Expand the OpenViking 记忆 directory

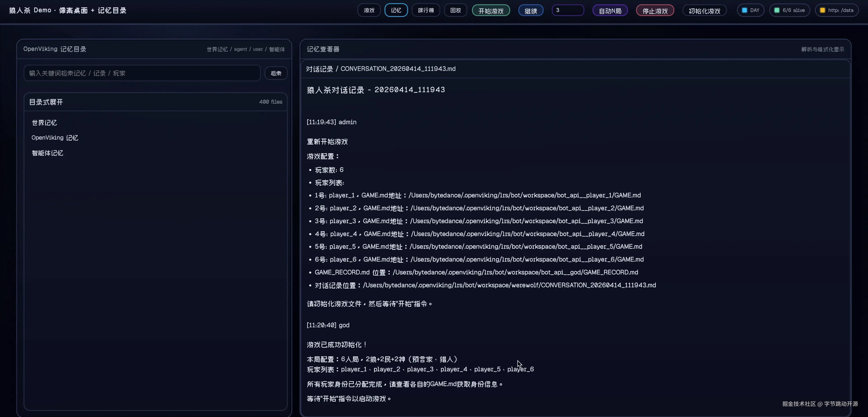pyautogui.click(x=54, y=138)
